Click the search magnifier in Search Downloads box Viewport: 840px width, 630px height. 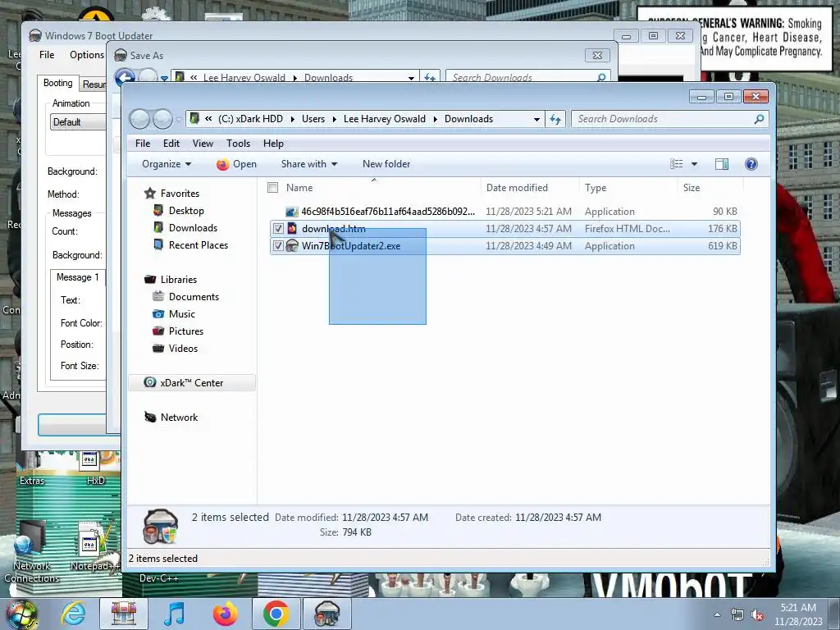pos(759,119)
